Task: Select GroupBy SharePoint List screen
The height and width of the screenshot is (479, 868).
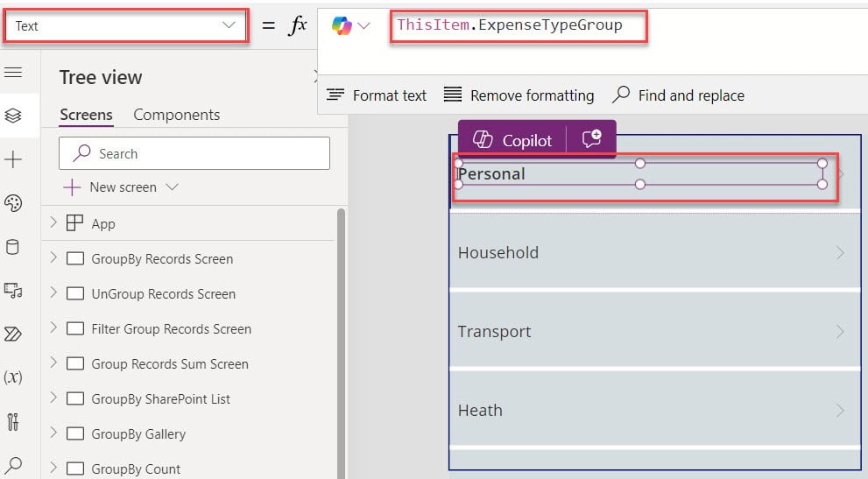Action: click(160, 398)
